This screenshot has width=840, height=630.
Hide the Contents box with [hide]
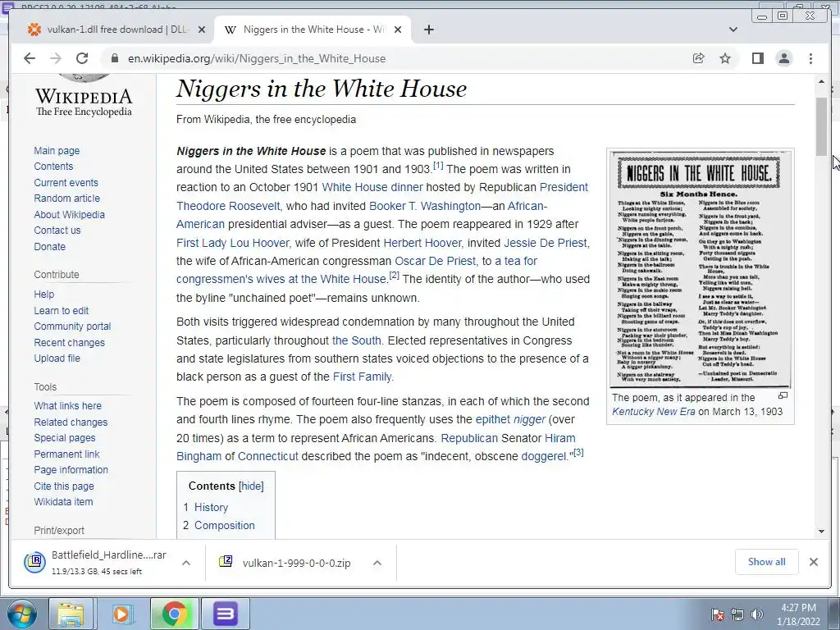click(251, 486)
